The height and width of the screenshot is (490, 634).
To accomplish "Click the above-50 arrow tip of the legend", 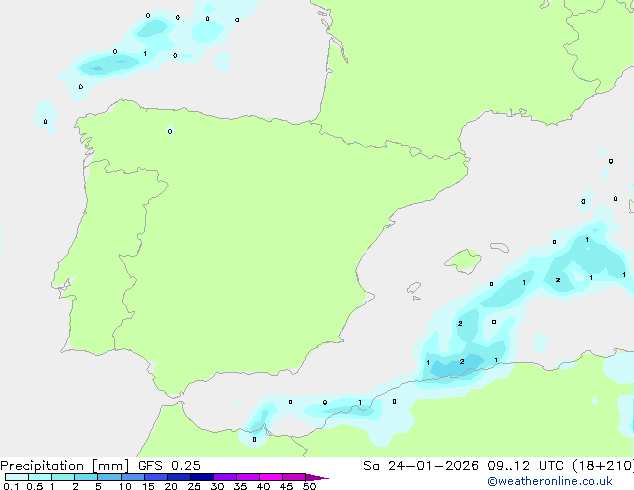I will 317,477.
